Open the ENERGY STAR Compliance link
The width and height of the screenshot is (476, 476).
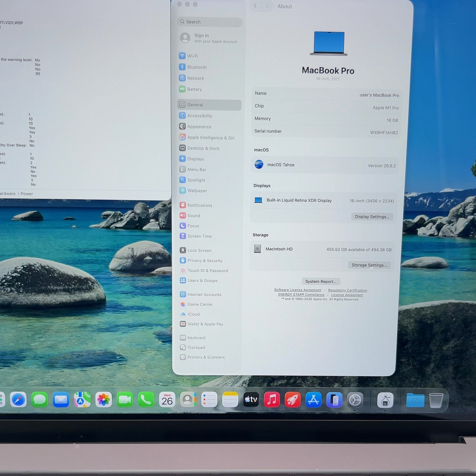tap(301, 295)
